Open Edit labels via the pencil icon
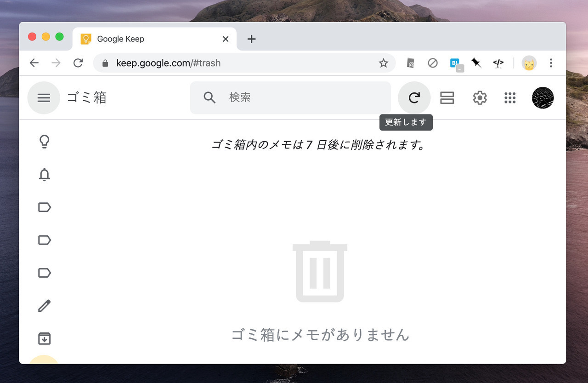This screenshot has height=383, width=588. (44, 306)
